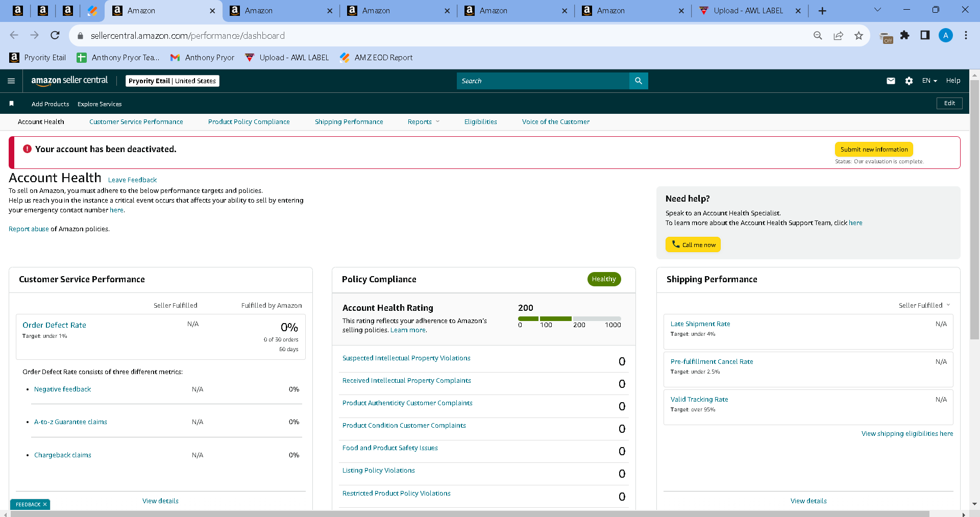Viewport: 980px width, 517px height.
Task: Open Product Authenticity Customer Complaints
Action: 407,403
